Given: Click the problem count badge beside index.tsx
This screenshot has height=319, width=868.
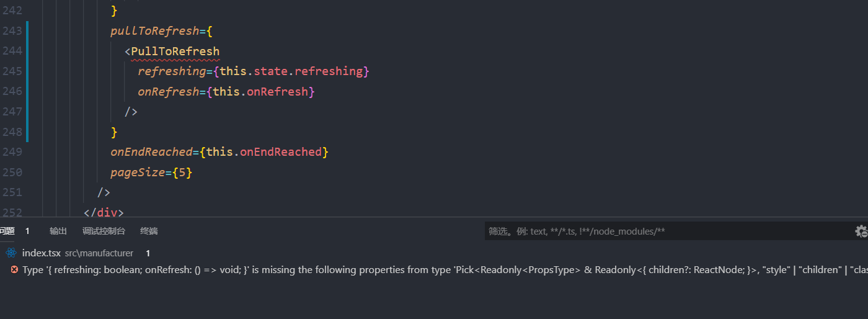Looking at the screenshot, I should pos(148,253).
